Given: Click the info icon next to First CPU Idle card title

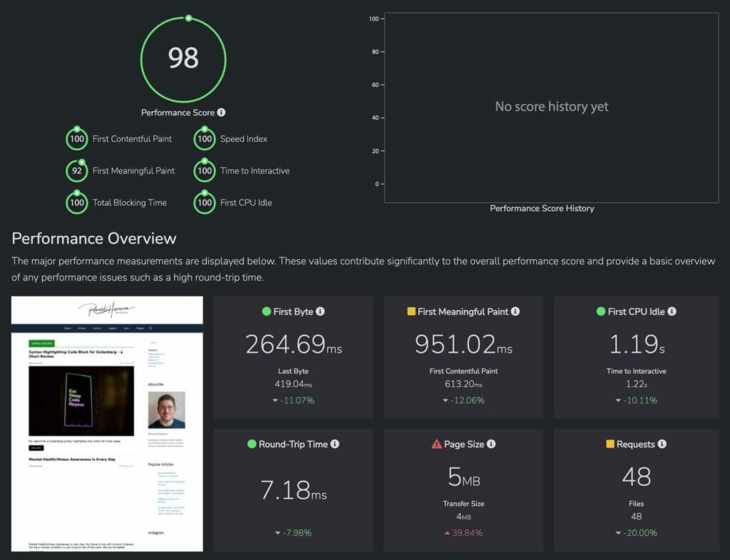Looking at the screenshot, I should point(672,311).
